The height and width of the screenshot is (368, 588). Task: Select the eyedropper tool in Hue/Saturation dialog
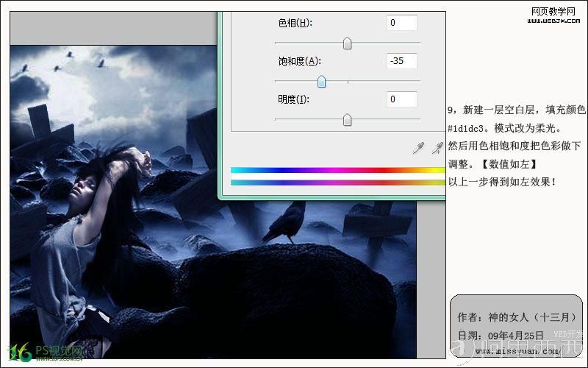coord(418,149)
